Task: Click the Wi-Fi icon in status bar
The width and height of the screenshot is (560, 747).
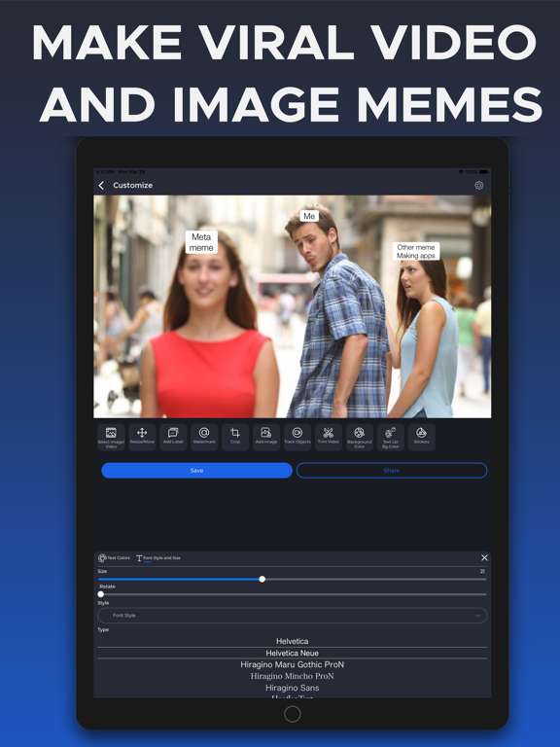Action: (461, 171)
